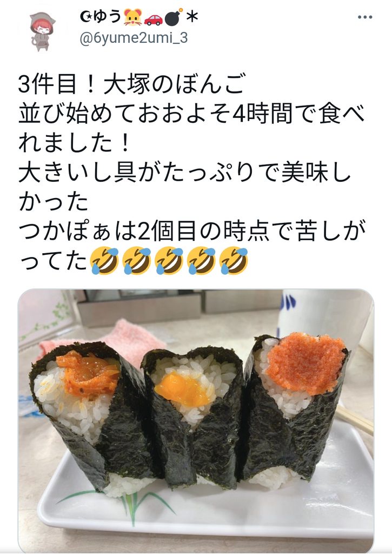Open the tweet's three-dot more options menu
Viewport: 392px width, 554px height.
[365, 17]
